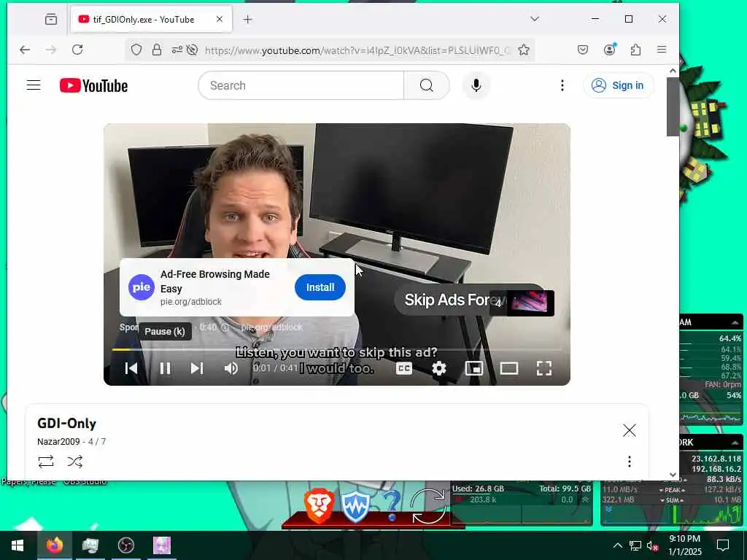Toggle theater mode in the player
Screen dimensions: 747x560
coord(508,368)
